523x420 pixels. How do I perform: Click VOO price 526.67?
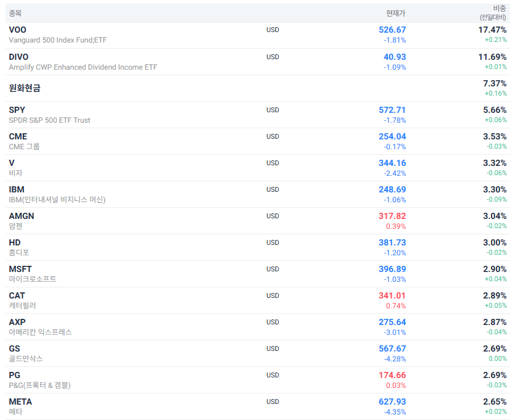pos(392,30)
